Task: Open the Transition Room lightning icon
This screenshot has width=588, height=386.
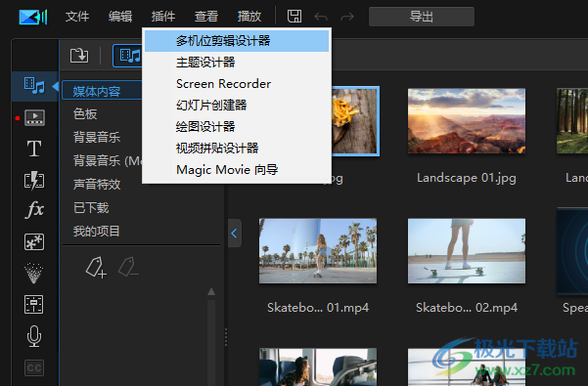Action: point(34,180)
